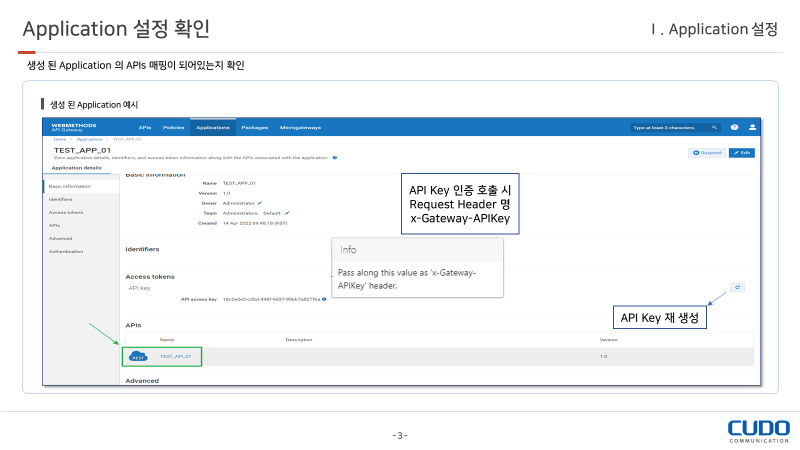This screenshot has height=450, width=800.
Task: Select Authentication in the left sidebar
Action: coord(66,251)
